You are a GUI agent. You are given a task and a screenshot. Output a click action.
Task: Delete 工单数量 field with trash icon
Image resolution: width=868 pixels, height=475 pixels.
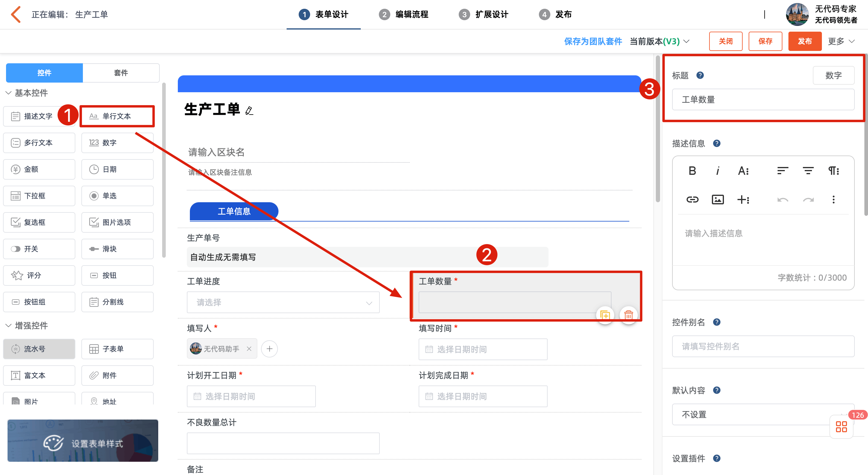tap(628, 315)
